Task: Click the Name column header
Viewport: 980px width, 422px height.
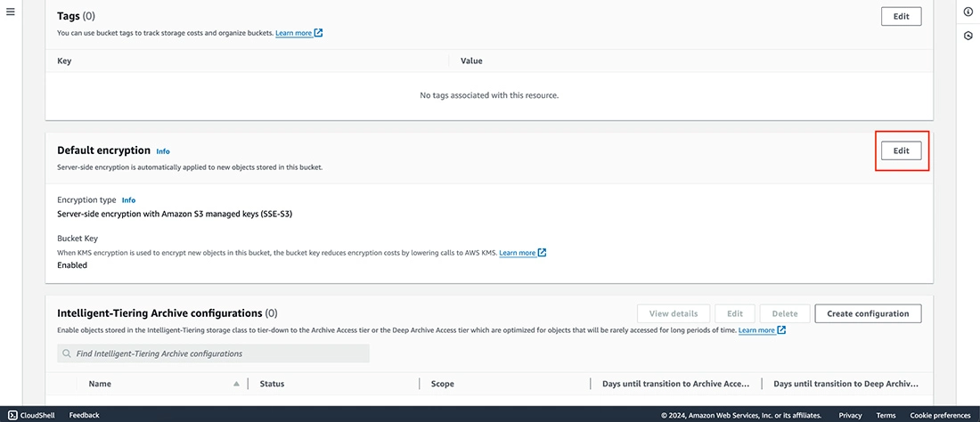Action: pyautogui.click(x=100, y=384)
